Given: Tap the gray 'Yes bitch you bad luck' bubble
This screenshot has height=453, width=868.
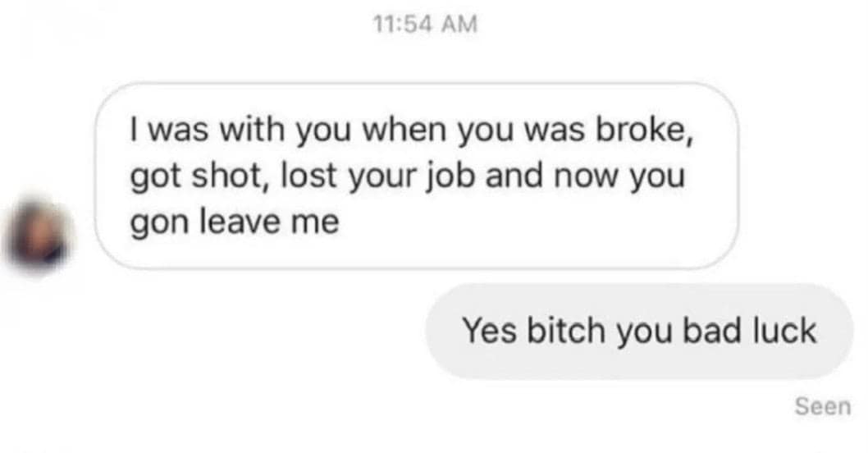Looking at the screenshot, I should click(x=639, y=332).
